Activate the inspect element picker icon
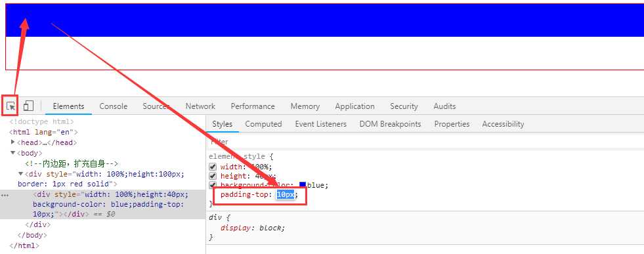 pyautogui.click(x=11, y=106)
